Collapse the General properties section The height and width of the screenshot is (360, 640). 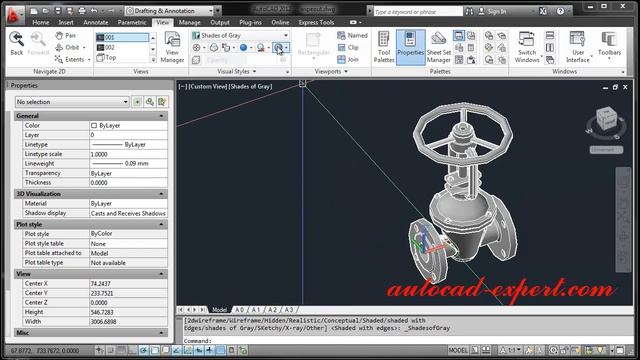tap(161, 116)
